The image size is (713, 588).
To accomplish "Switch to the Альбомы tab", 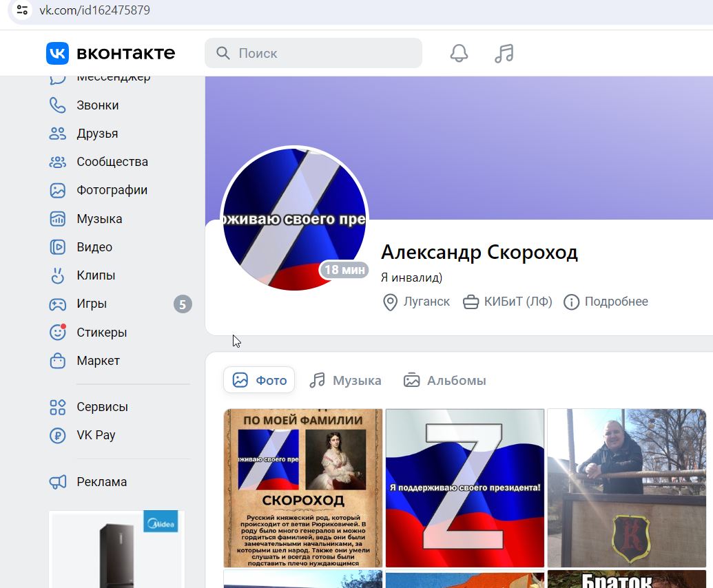I will pos(444,379).
